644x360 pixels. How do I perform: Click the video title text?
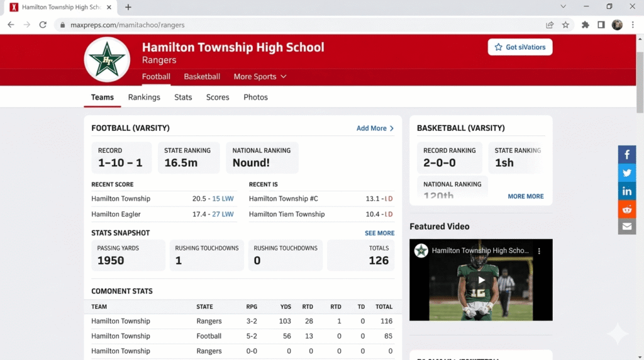coord(480,250)
